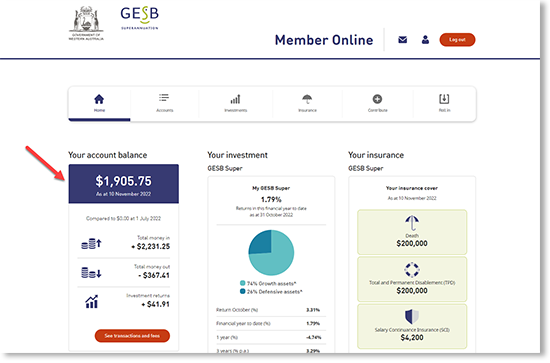Viewport: 550px width, 363px height.
Task: Click the Government of Western Australia crest
Action: point(86,23)
